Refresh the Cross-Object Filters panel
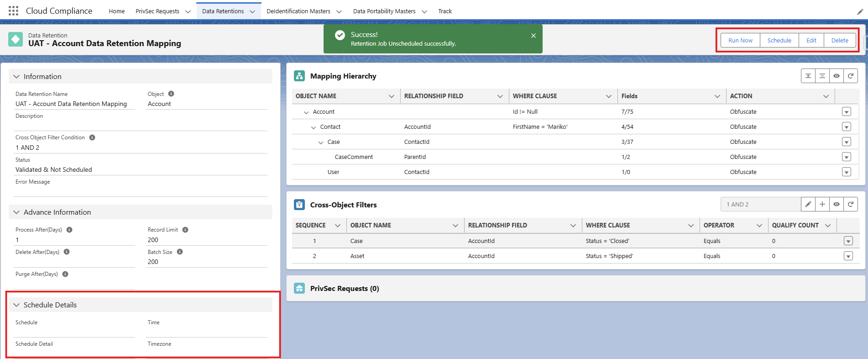 click(x=851, y=204)
